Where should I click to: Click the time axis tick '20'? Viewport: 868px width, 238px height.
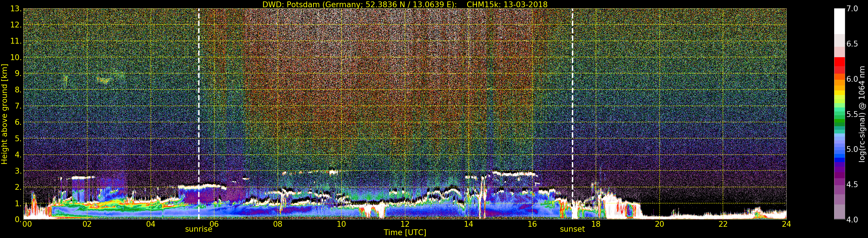coord(659,224)
